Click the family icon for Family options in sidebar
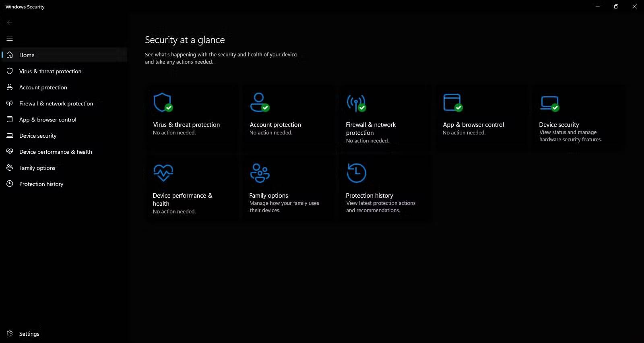This screenshot has width=644, height=343. 10,167
